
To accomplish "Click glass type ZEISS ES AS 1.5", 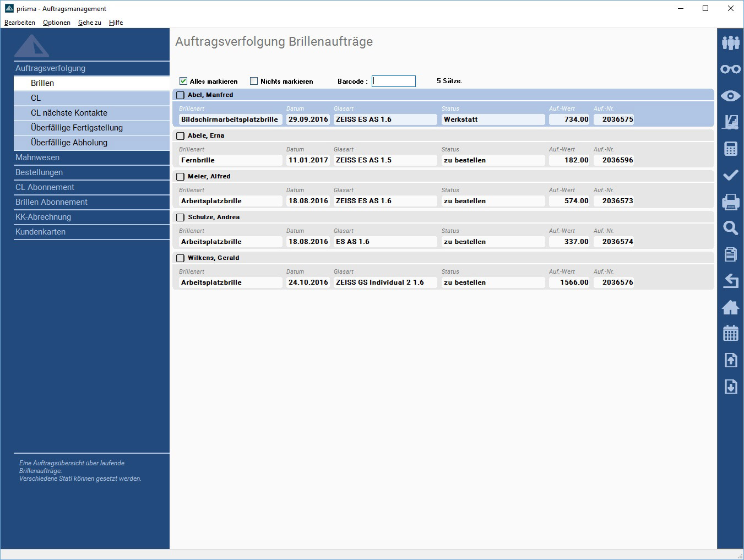I will 385,160.
